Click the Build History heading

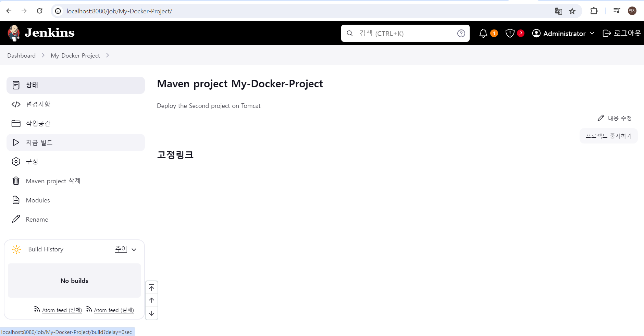pyautogui.click(x=46, y=249)
